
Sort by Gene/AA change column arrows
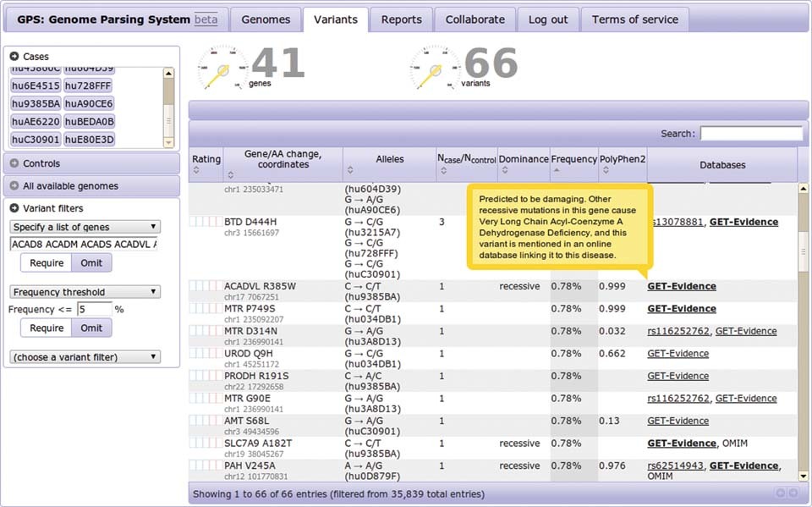pyautogui.click(x=230, y=175)
